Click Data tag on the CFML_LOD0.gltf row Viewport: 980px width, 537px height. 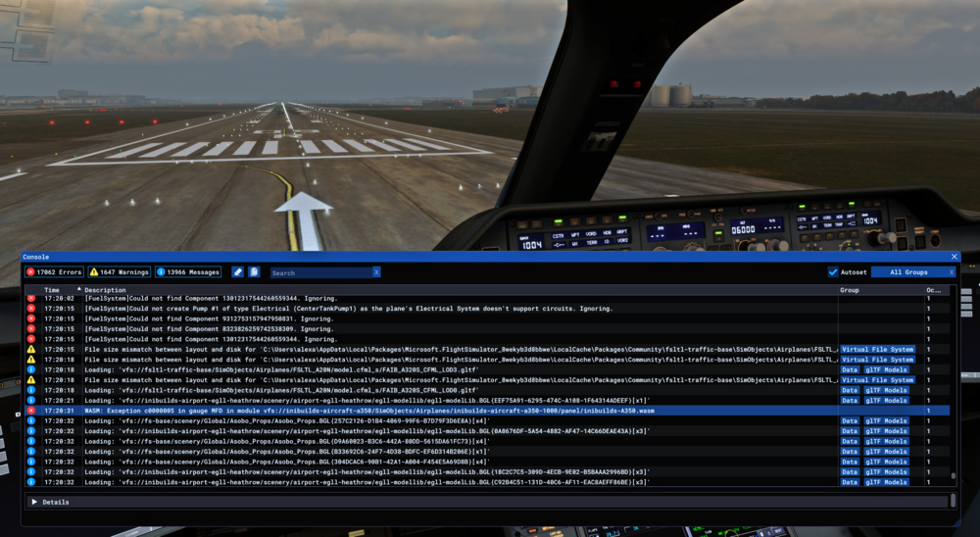[x=850, y=390]
